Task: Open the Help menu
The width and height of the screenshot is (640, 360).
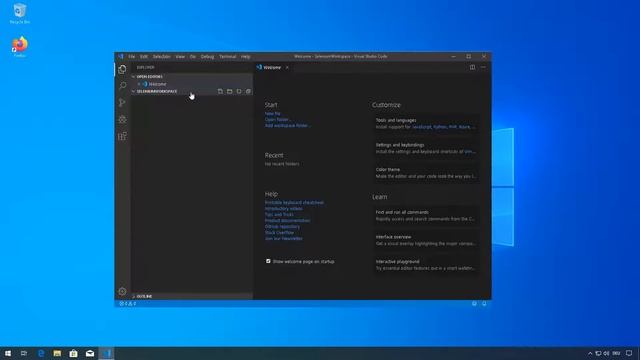Action: click(245, 57)
